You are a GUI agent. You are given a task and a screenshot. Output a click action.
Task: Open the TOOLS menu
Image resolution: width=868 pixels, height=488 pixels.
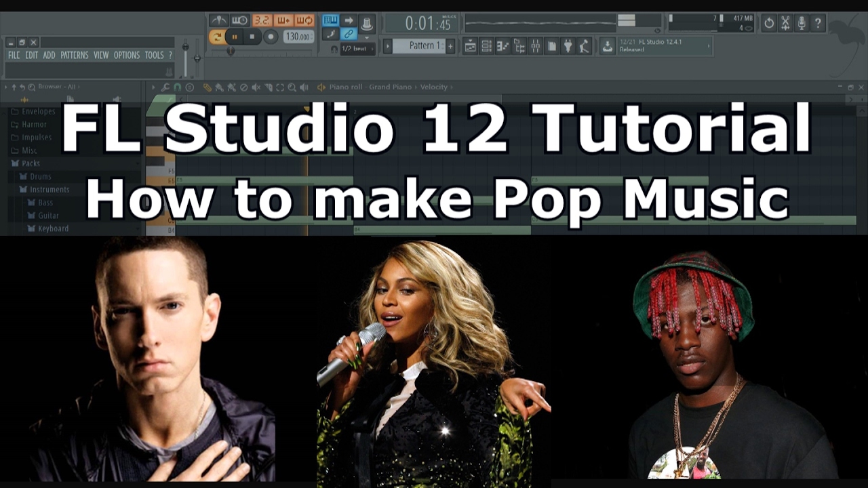(154, 55)
